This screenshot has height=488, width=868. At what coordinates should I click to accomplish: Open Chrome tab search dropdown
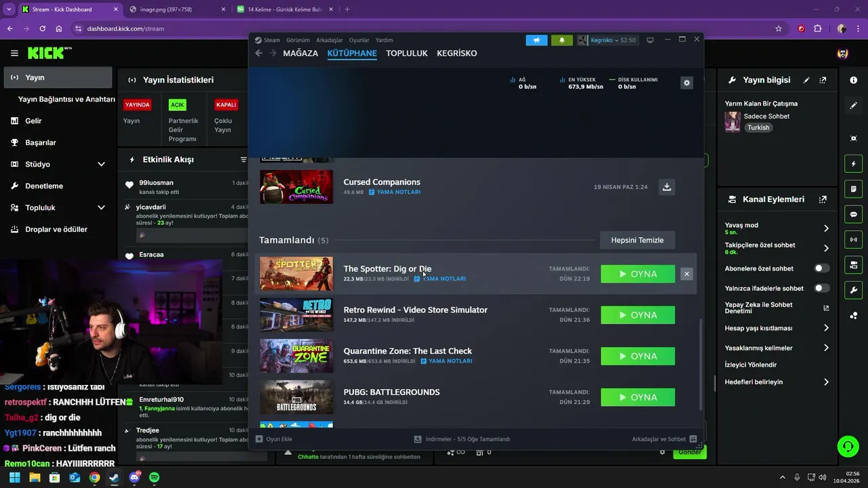(x=9, y=9)
